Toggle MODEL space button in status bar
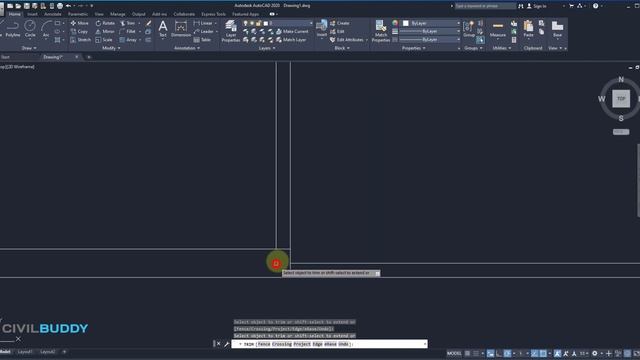 pos(454,353)
